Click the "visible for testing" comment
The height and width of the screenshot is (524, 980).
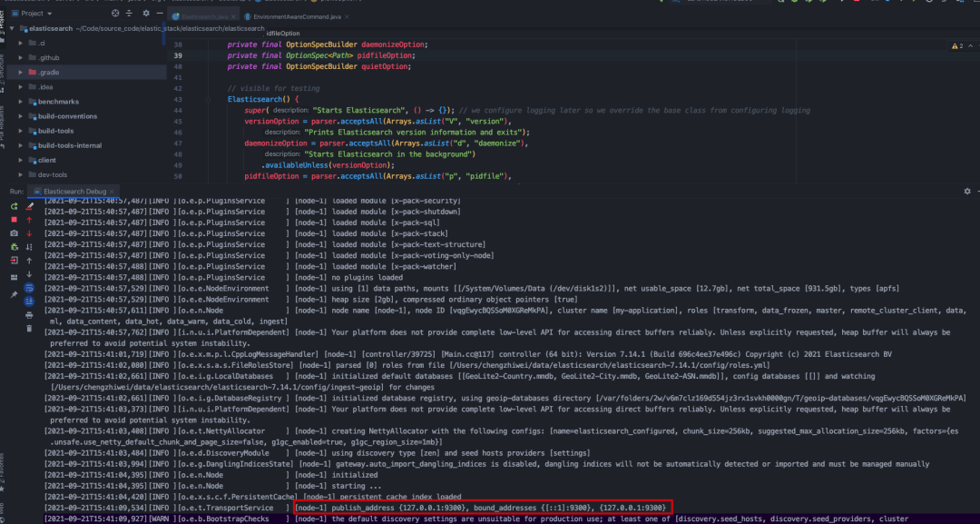point(273,89)
